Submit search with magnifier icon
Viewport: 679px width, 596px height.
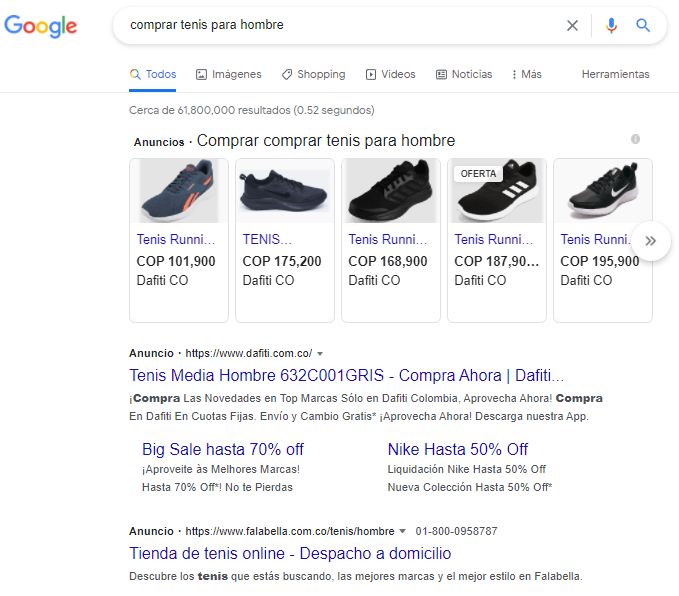[x=643, y=26]
